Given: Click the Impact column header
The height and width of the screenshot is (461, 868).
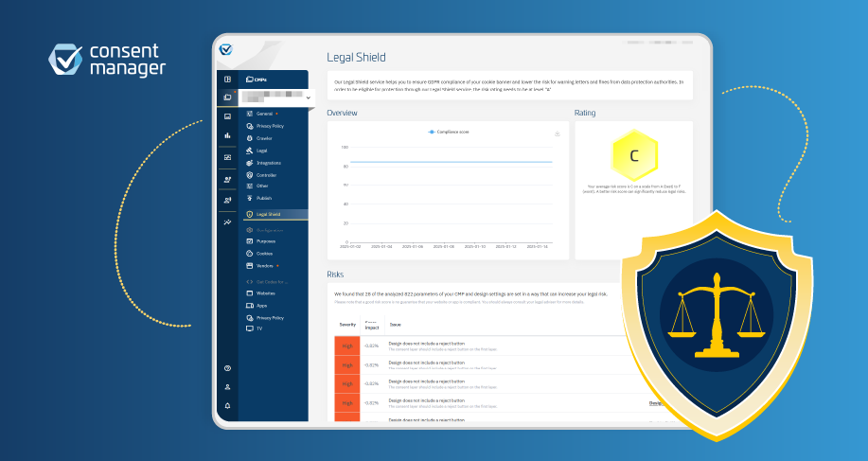Looking at the screenshot, I should (372, 326).
